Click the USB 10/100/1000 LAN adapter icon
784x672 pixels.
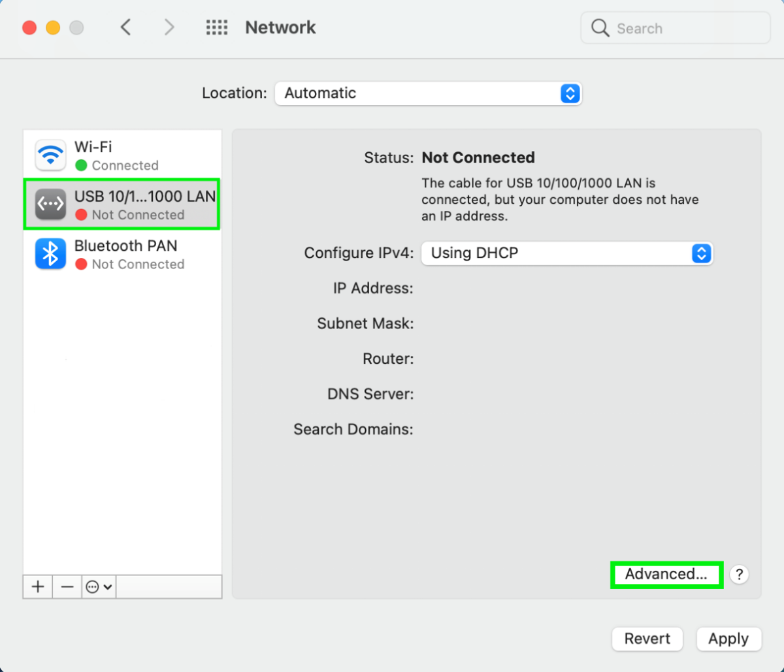tap(50, 204)
